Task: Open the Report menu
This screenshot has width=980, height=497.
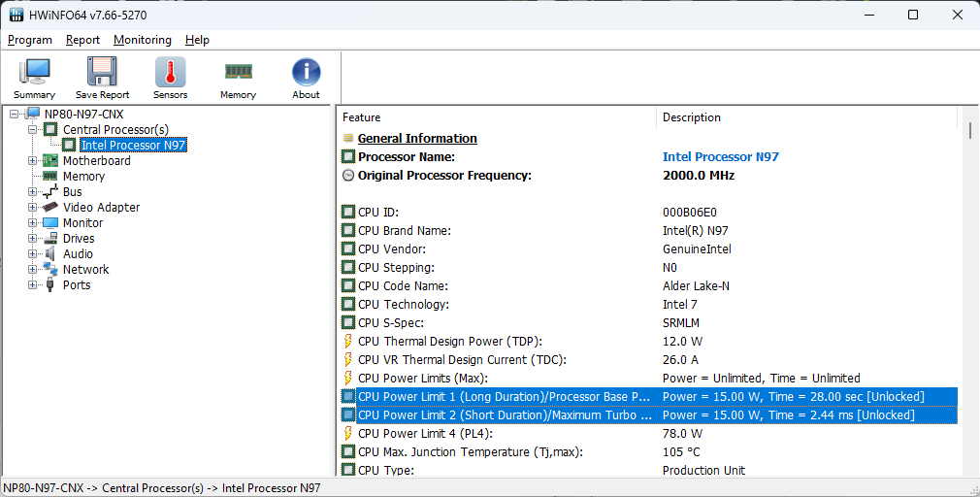Action: tap(83, 40)
